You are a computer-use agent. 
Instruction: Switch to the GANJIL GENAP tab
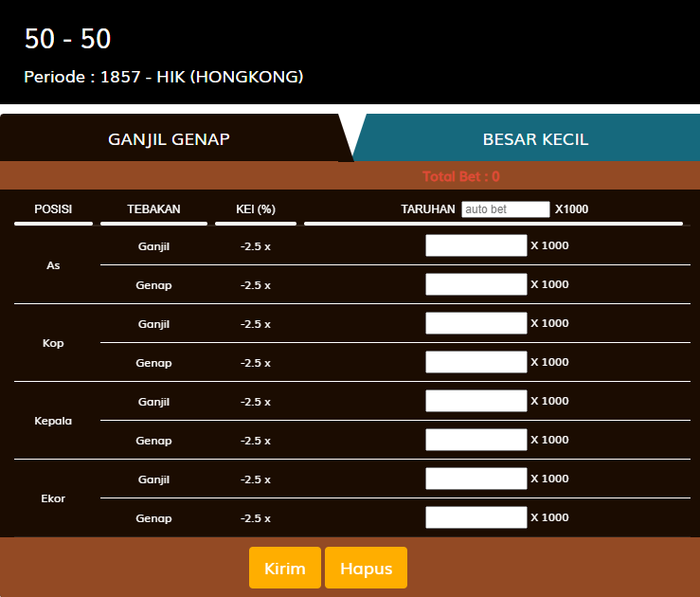[x=170, y=139]
